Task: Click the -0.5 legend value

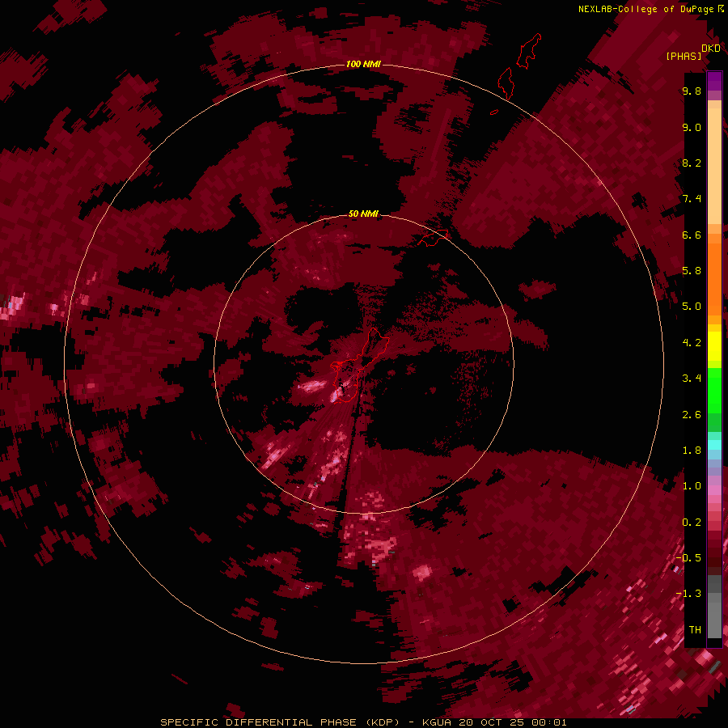Action: [688, 558]
